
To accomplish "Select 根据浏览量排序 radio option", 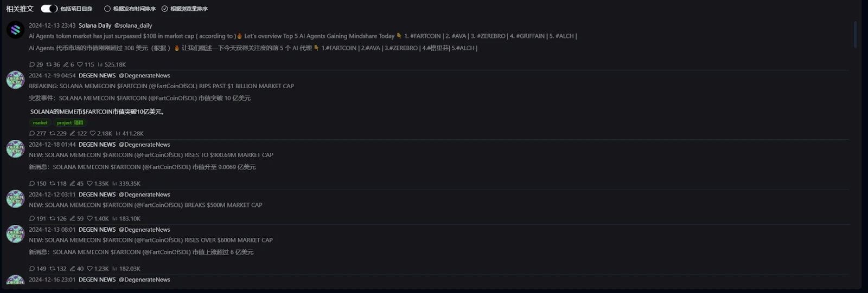I will coord(165,9).
